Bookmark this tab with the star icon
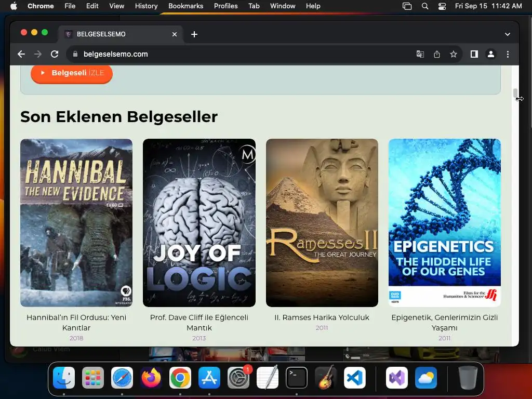 [x=453, y=54]
